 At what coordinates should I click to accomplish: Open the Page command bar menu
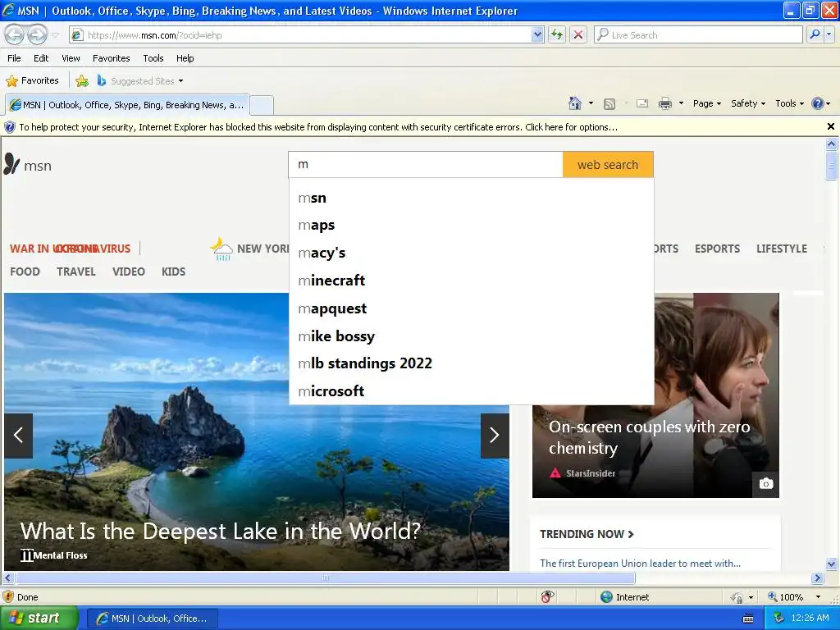(706, 103)
